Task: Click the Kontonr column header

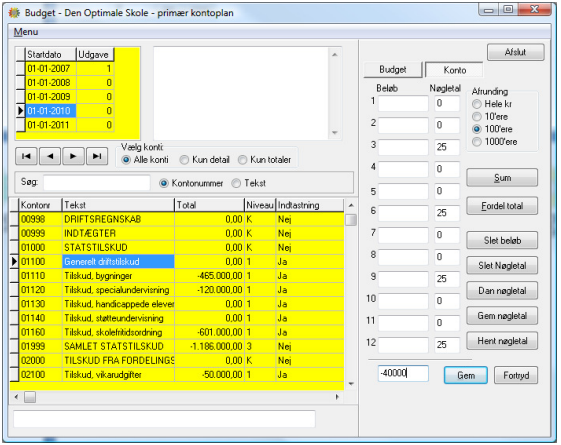Action: [x=40, y=205]
